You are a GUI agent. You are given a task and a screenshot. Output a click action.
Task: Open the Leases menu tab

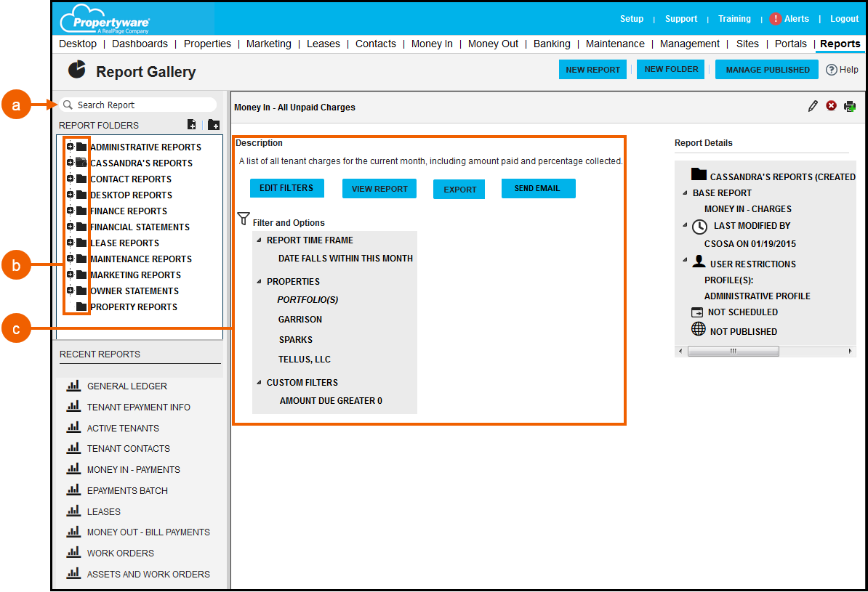[323, 44]
